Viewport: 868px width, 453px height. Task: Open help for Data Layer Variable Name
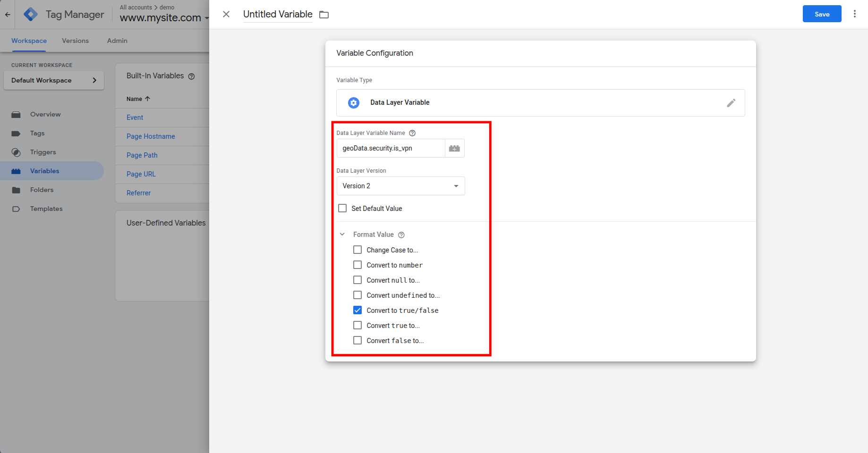click(412, 133)
